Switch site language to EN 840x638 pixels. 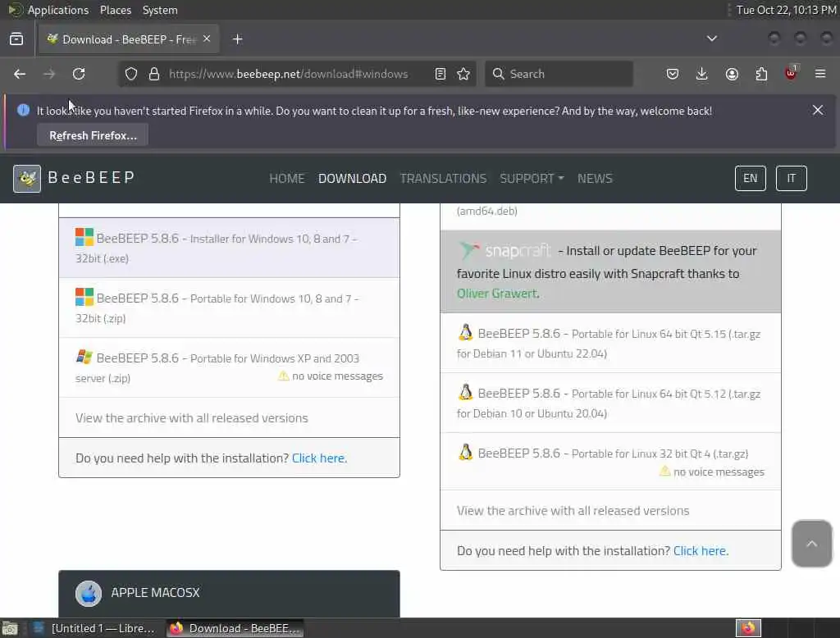pyautogui.click(x=750, y=179)
